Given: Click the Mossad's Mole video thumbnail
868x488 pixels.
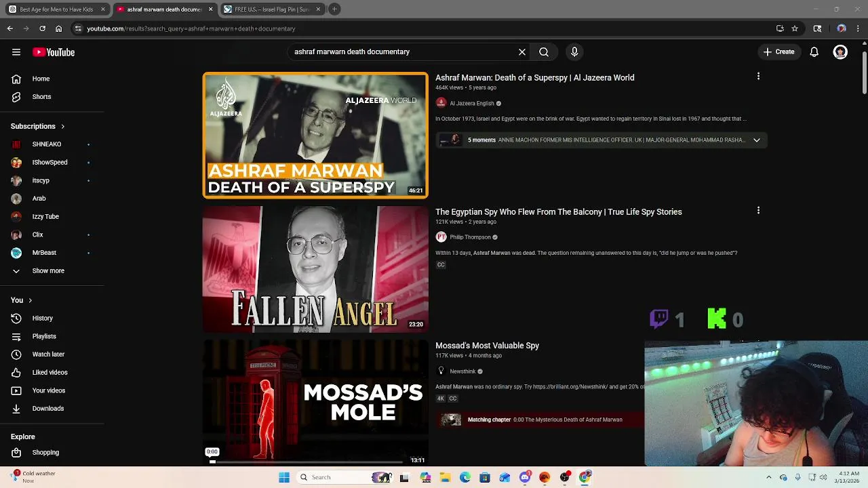Looking at the screenshot, I should [x=315, y=402].
